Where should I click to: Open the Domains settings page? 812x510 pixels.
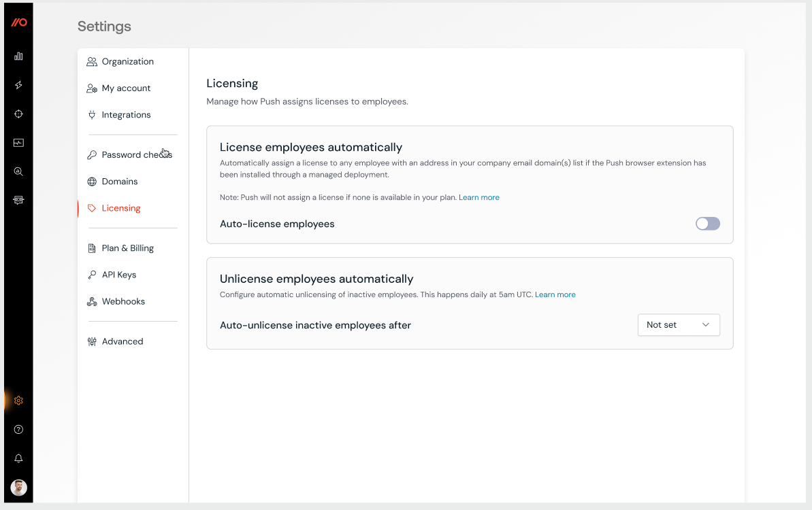(120, 182)
